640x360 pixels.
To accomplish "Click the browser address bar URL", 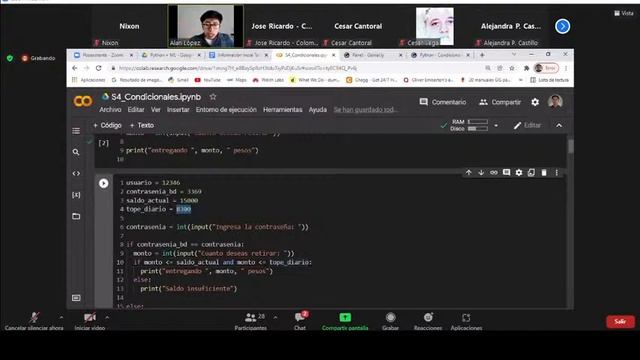I will tap(238, 68).
